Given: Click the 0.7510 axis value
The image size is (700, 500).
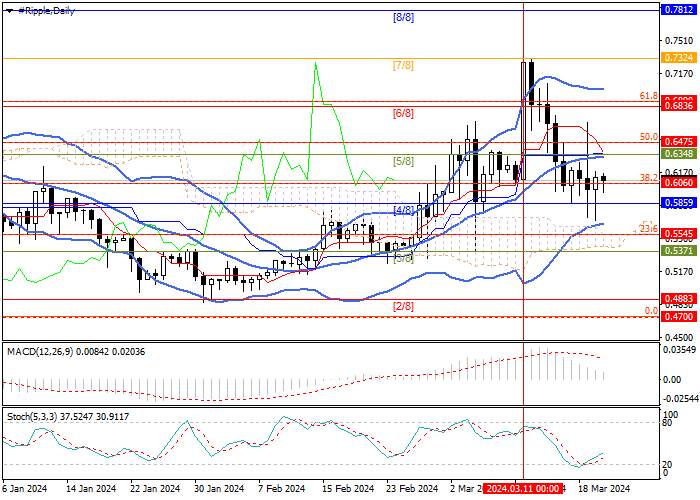Looking at the screenshot, I should click(679, 41).
